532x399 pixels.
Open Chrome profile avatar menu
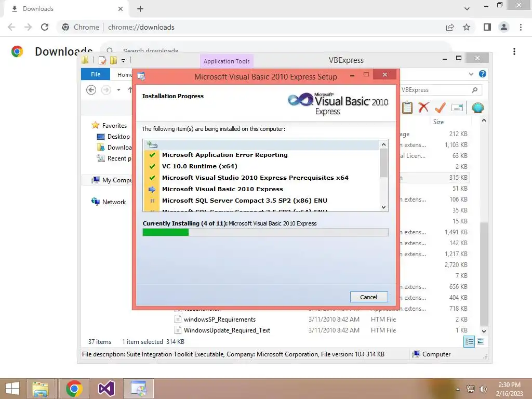tap(504, 27)
